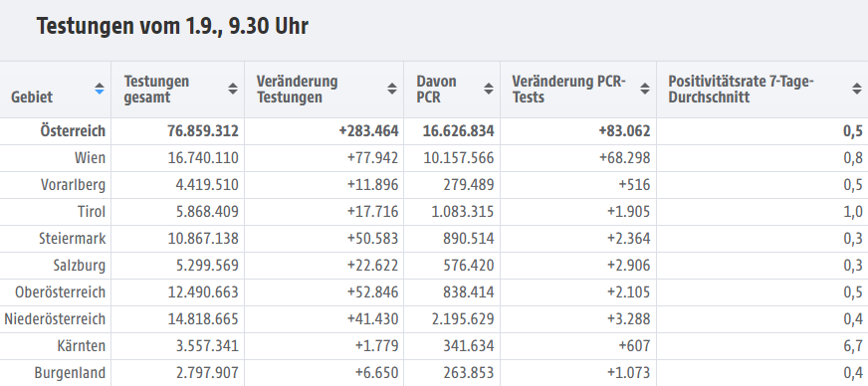This screenshot has width=868, height=386.
Task: Sort by Veränderung PCR-Tests arrows
Action: click(644, 89)
